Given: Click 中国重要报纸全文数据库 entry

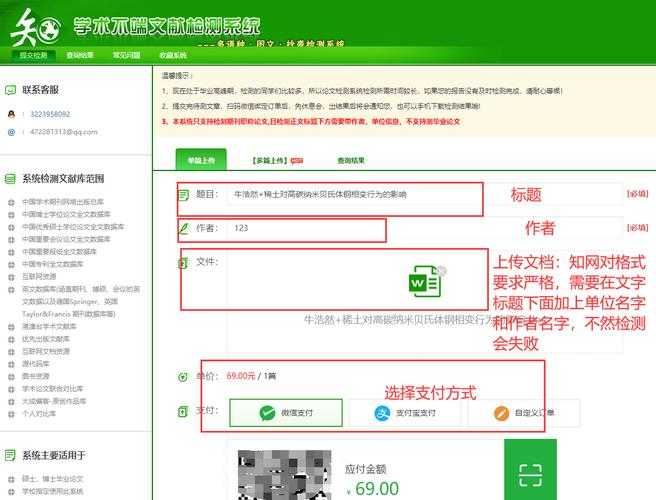Looking at the screenshot, I should 59,252.
